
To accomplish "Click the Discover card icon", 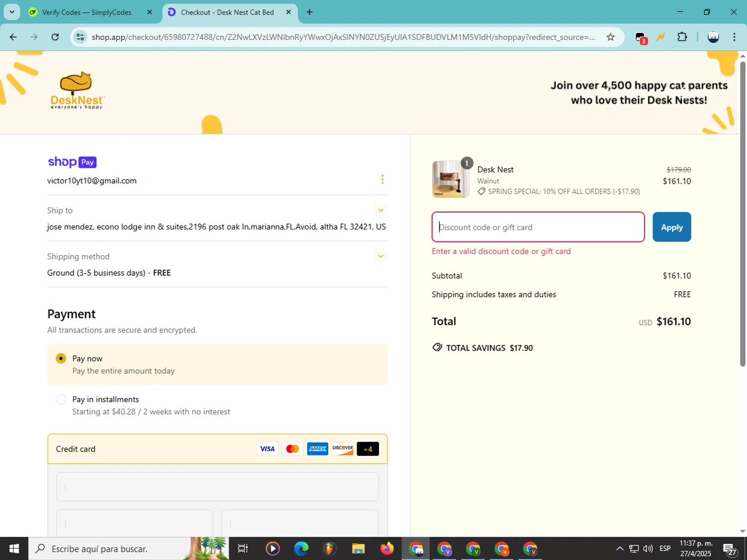I will coord(343,449).
